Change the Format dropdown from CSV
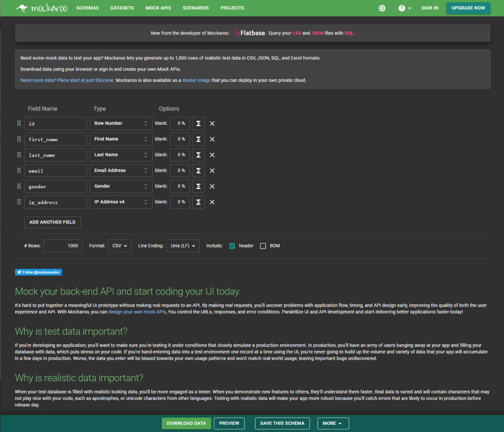The image size is (504, 432). [x=120, y=245]
